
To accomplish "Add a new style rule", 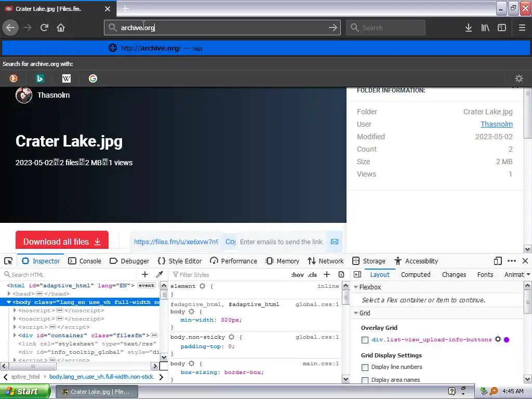I will point(327,274).
